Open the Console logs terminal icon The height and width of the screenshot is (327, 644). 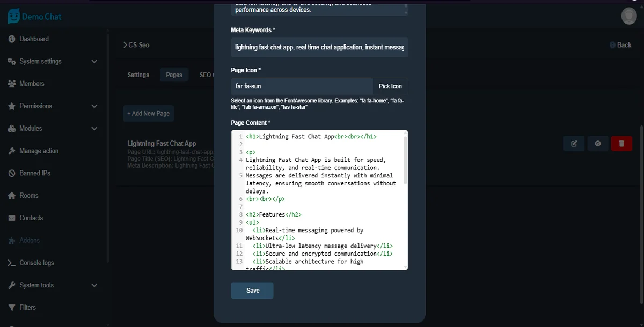[x=12, y=263]
